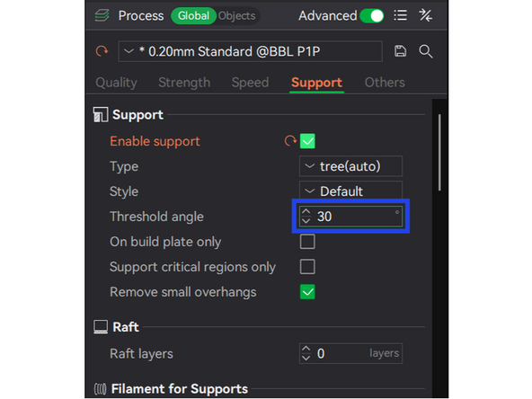Image resolution: width=532 pixels, height=399 pixels.
Task: Select the Support tab
Action: click(316, 83)
